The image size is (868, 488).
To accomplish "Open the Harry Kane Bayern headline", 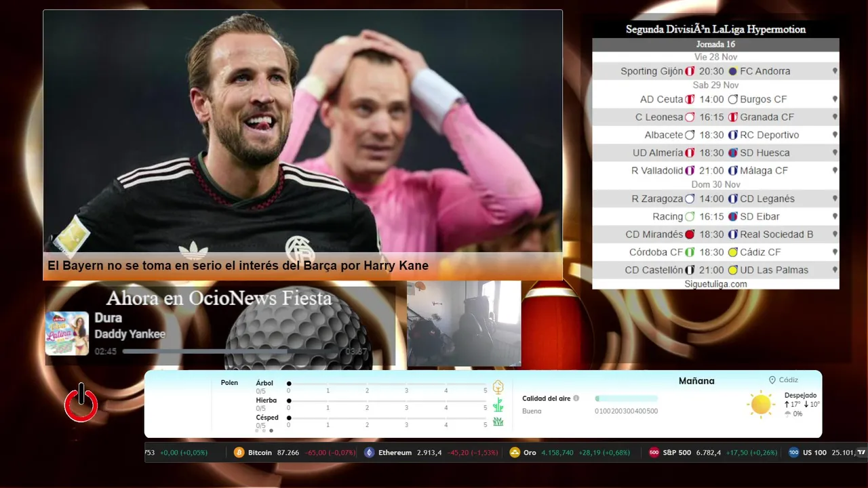I will 238,266.
